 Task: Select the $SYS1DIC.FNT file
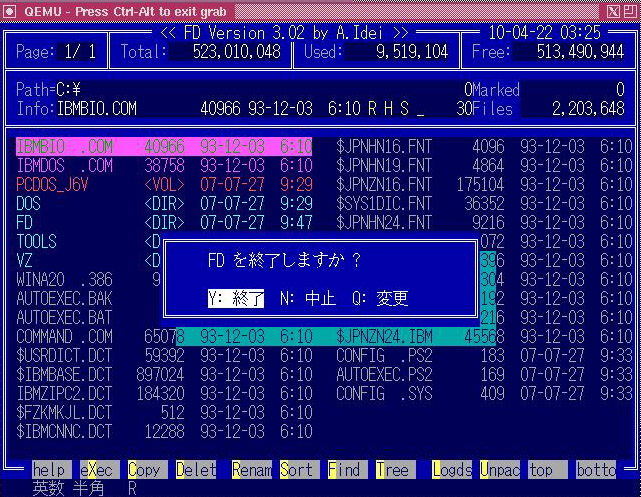[x=484, y=204]
